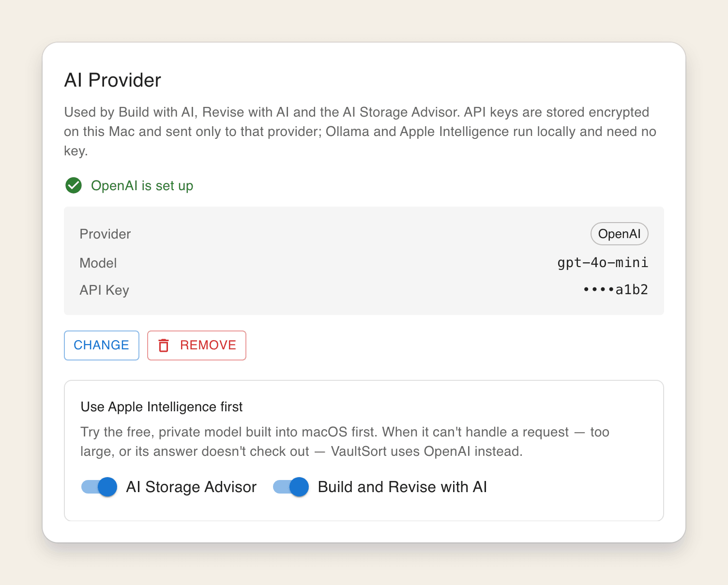Click the API Key row label
The image size is (728, 585).
pos(104,290)
